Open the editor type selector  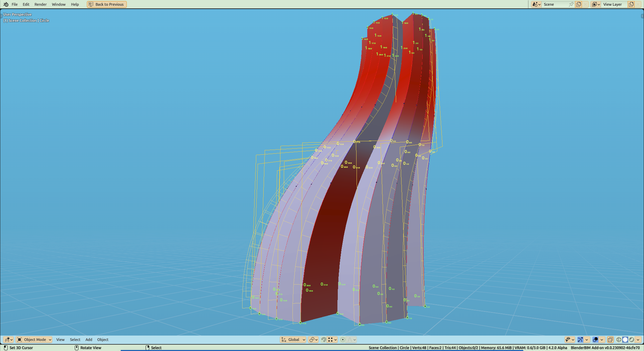tap(8, 340)
